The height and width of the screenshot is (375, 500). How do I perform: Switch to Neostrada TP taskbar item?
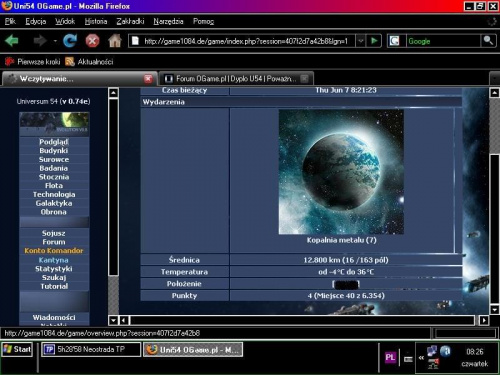point(91,349)
